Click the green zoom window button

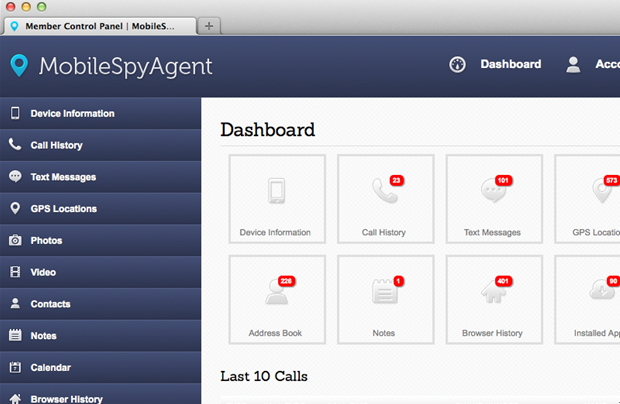42,6
